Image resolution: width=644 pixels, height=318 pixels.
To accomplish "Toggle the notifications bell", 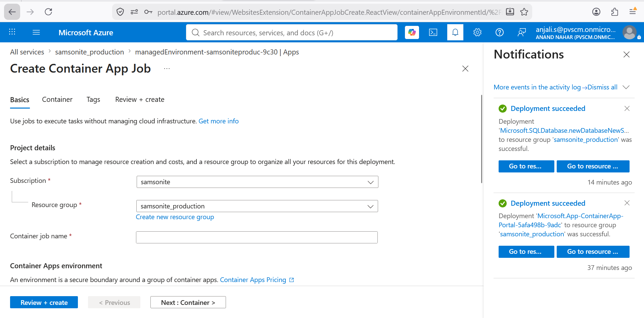I will pyautogui.click(x=455, y=32).
